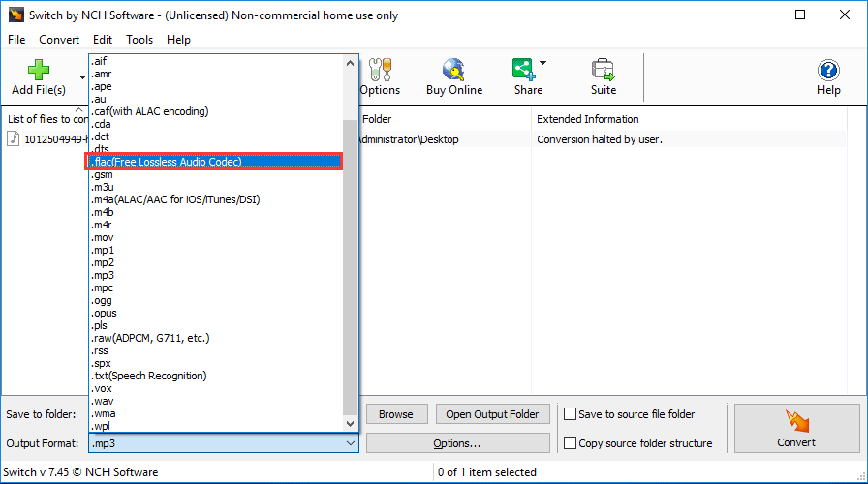
Task: Choose .mov from format list
Action: [216, 237]
